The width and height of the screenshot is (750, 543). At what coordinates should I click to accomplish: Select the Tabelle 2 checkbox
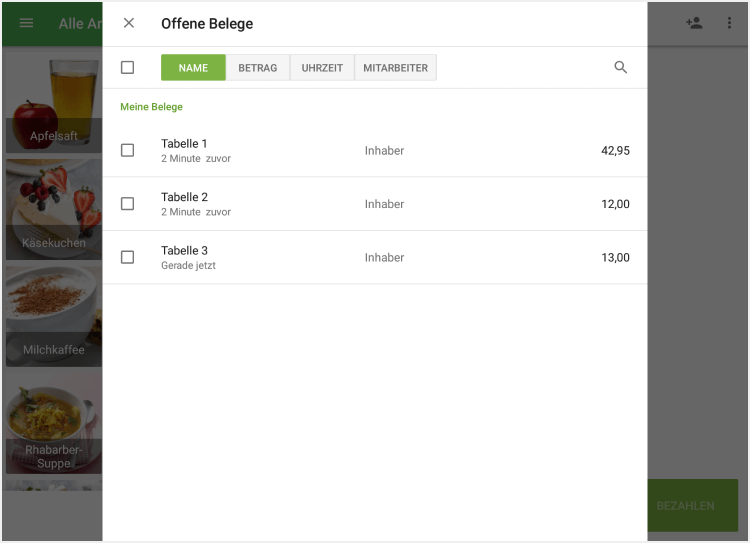tap(127, 204)
